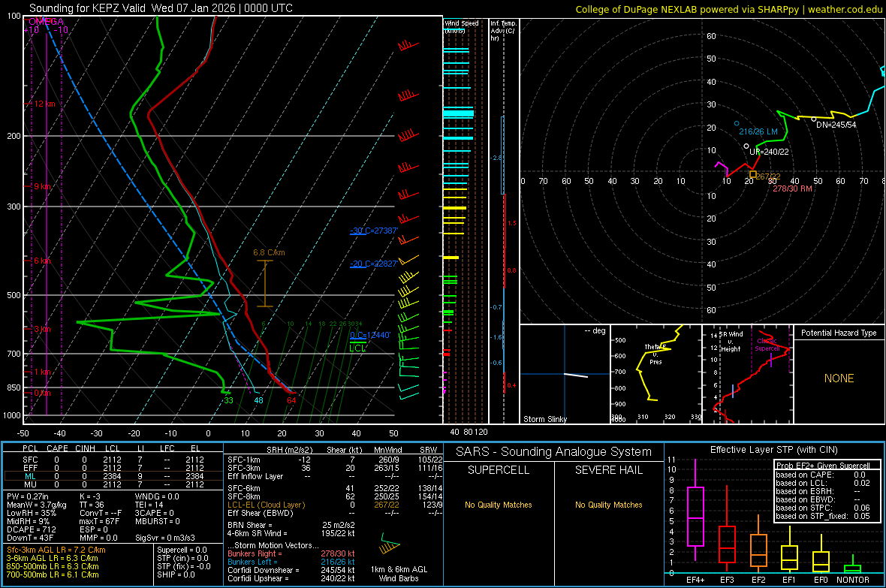Select the MU parcel row

click(113, 484)
